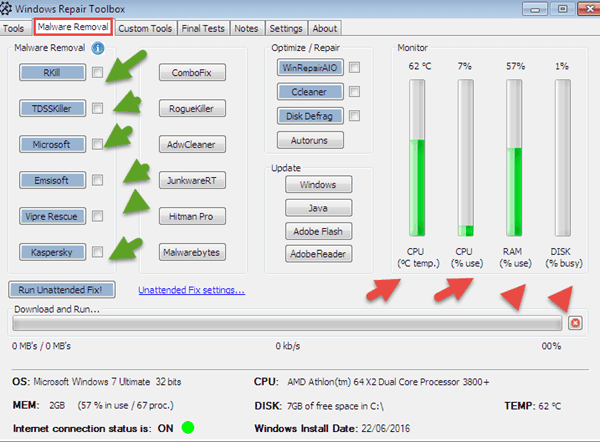Start Hitman Pro
The height and width of the screenshot is (442, 600).
click(x=192, y=216)
